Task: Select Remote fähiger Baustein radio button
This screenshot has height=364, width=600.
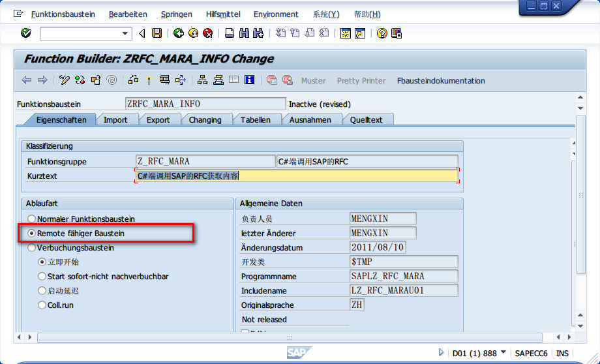Action: [32, 233]
